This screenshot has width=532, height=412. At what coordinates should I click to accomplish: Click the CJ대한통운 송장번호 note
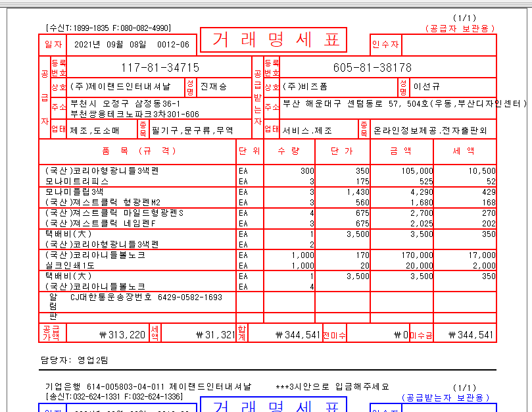pos(146,297)
